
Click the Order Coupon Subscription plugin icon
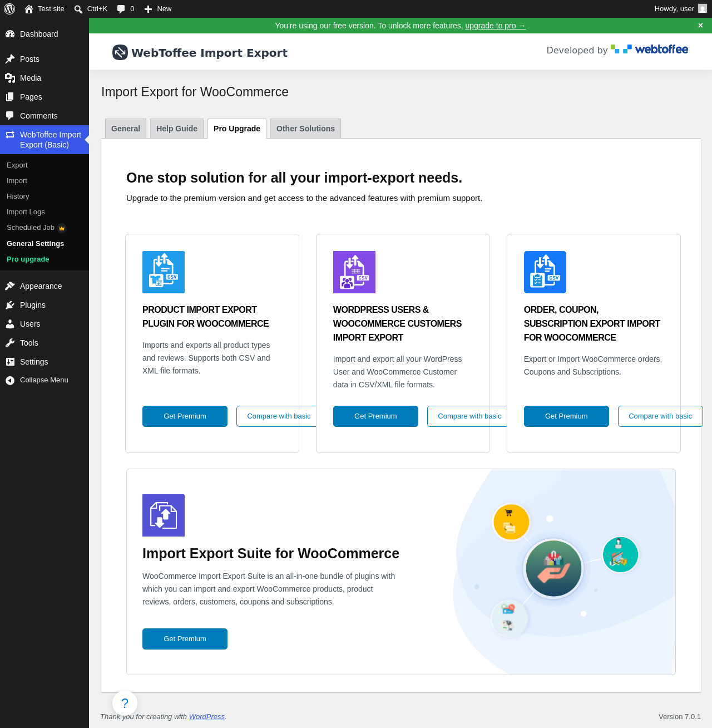[x=545, y=272]
